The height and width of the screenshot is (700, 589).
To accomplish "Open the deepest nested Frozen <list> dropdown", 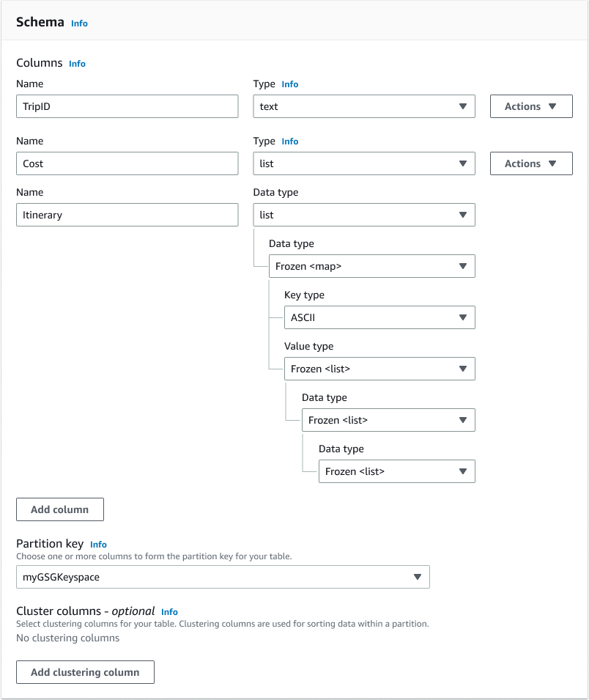I will click(x=396, y=471).
